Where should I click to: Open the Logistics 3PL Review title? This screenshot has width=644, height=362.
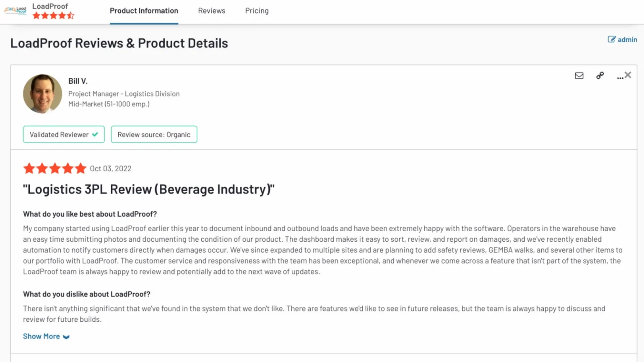pyautogui.click(x=149, y=189)
